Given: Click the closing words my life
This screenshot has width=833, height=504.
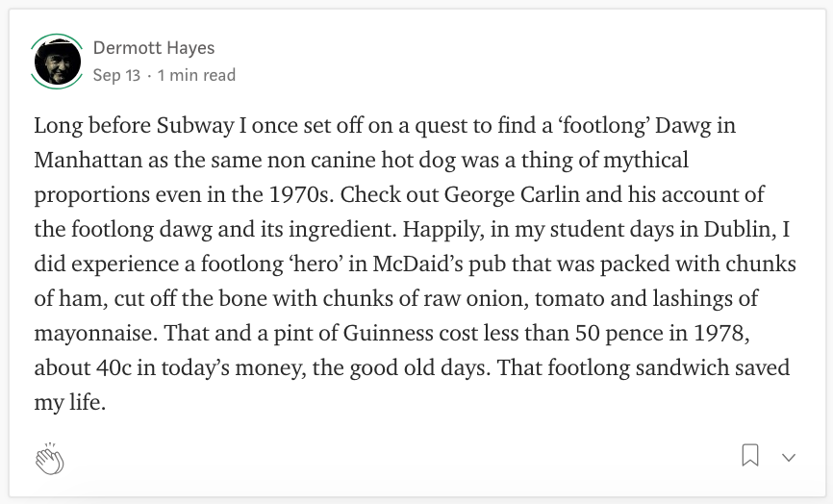Looking at the screenshot, I should tap(69, 403).
